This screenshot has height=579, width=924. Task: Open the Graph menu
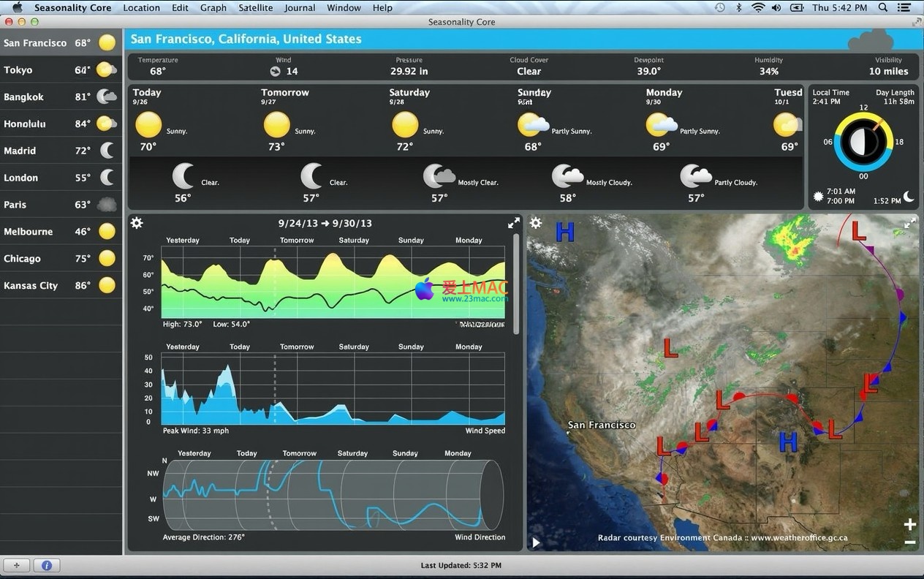(x=213, y=7)
